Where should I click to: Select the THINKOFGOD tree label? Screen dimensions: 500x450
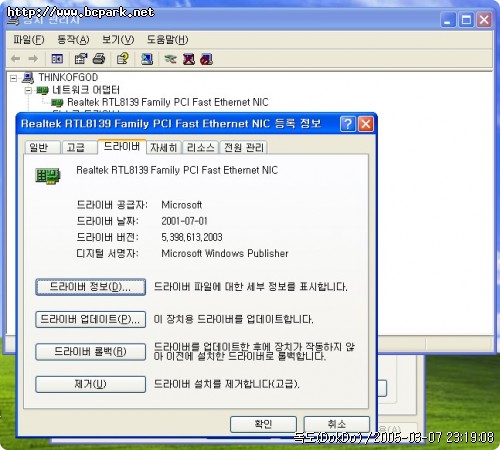tap(68, 77)
